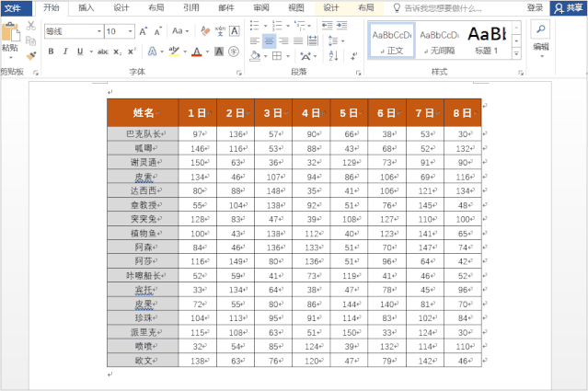Screen dimensions: 588x391
Task: Apply character border icon
Action: [235, 31]
